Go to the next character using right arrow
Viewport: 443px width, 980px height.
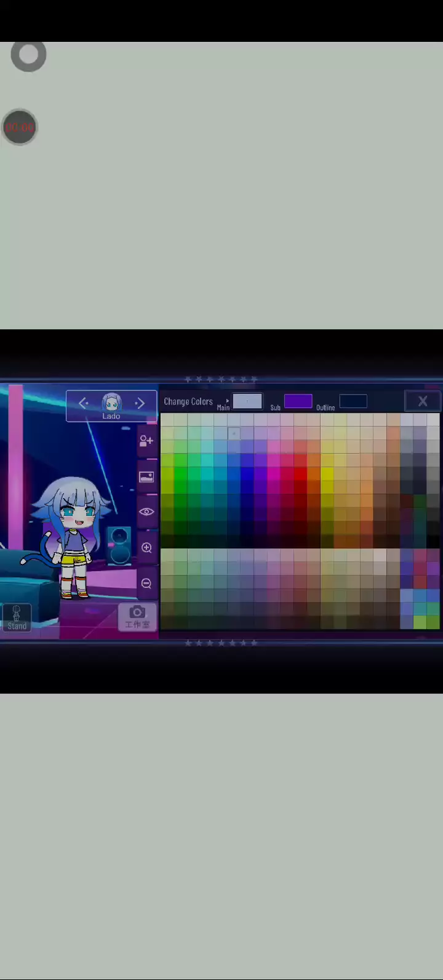pos(140,403)
